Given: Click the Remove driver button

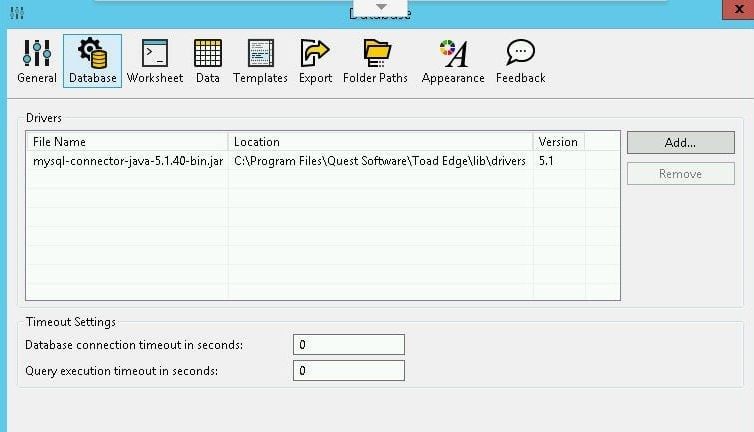Looking at the screenshot, I should tap(680, 174).
